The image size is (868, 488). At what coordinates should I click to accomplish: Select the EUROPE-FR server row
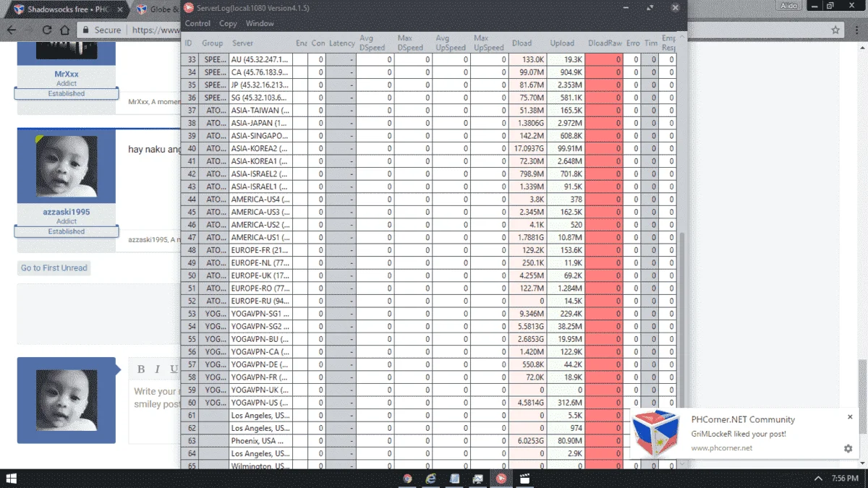(428, 250)
